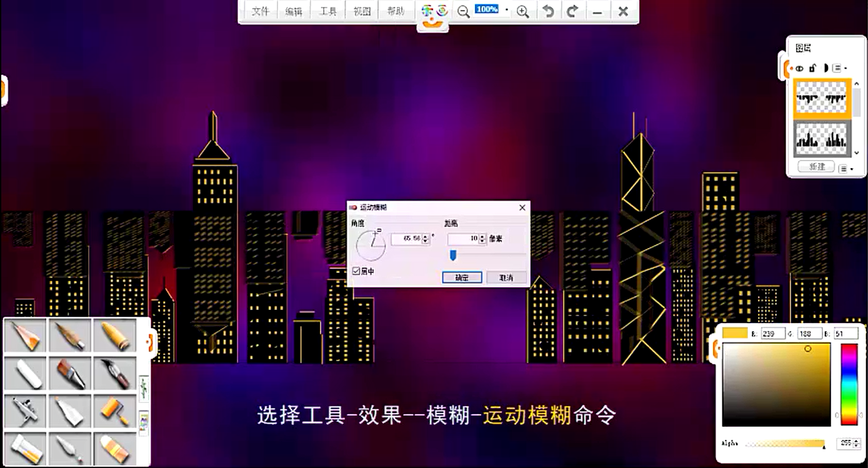Select the orange crayon tool

114,336
